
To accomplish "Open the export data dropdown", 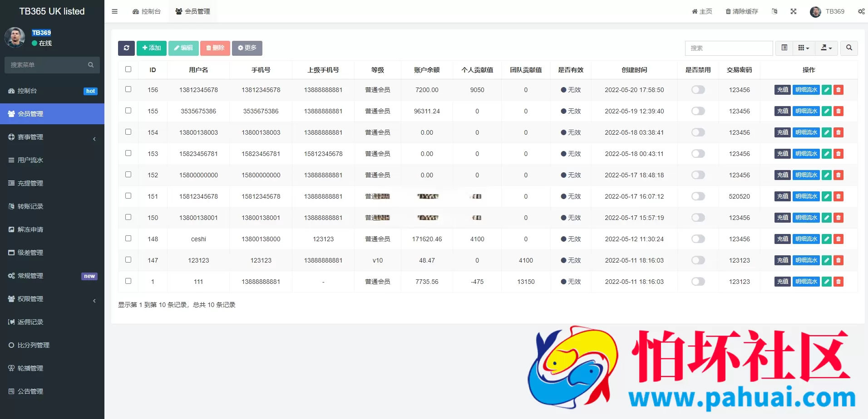I will (x=826, y=48).
